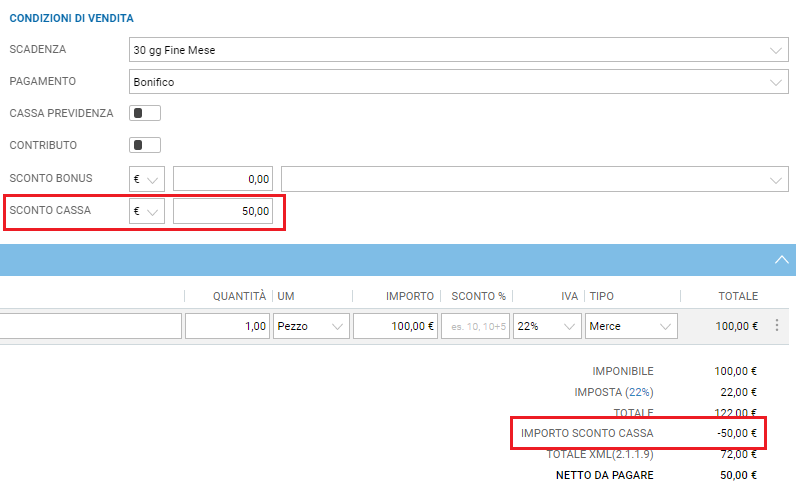Open the Sconto Bonus currency selector
The image size is (796, 494).
point(147,179)
